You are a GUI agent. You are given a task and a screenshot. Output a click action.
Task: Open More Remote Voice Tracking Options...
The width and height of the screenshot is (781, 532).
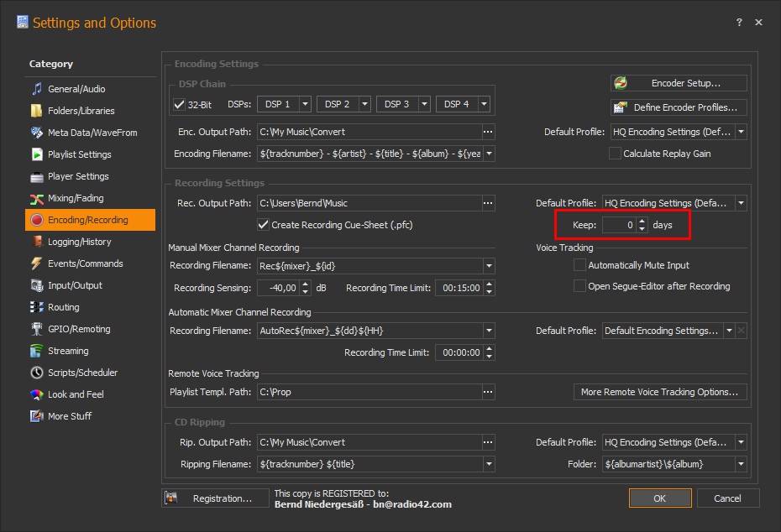660,392
